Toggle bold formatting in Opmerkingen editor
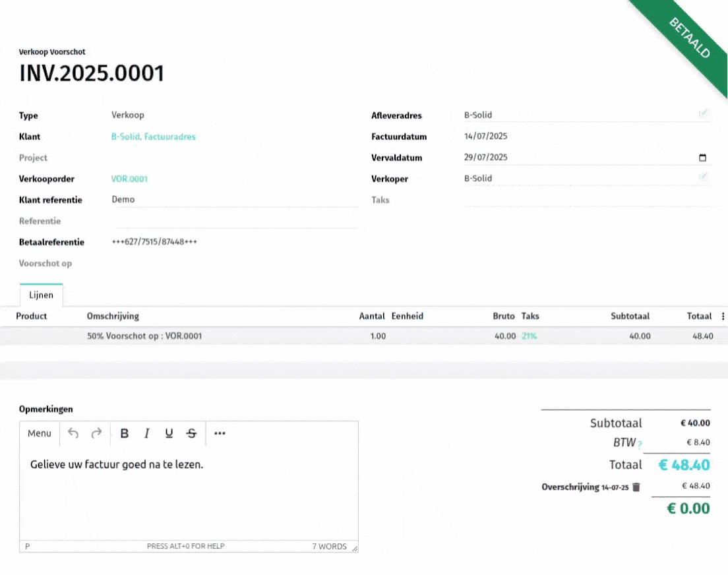The width and height of the screenshot is (728, 575). [125, 433]
